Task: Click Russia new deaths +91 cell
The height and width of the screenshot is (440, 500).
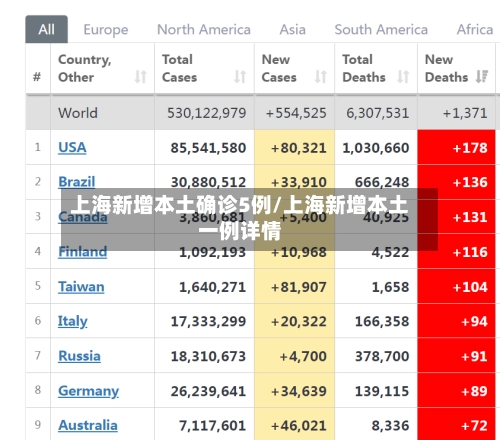Action: click(456, 356)
